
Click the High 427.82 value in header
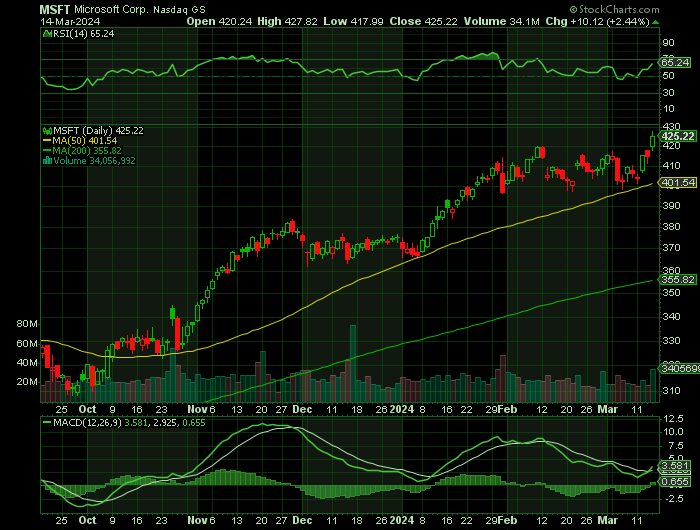point(288,21)
